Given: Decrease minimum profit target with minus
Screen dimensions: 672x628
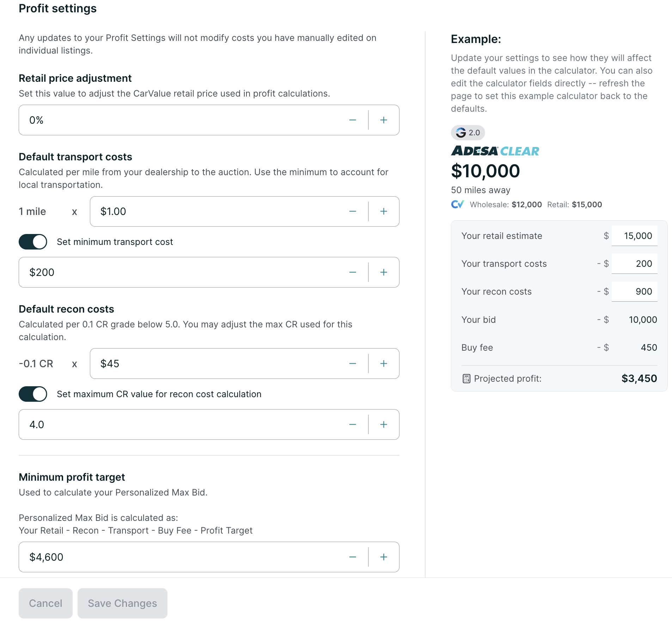Looking at the screenshot, I should click(x=353, y=557).
